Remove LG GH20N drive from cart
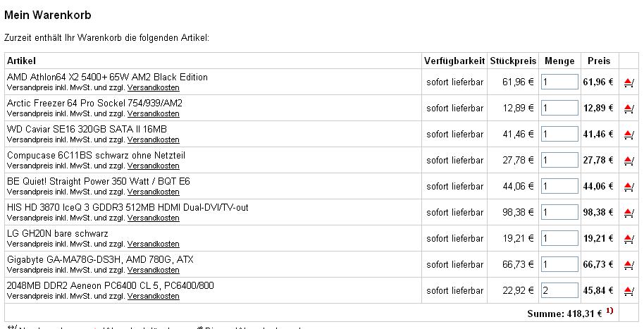The width and height of the screenshot is (644, 329). pos(628,239)
